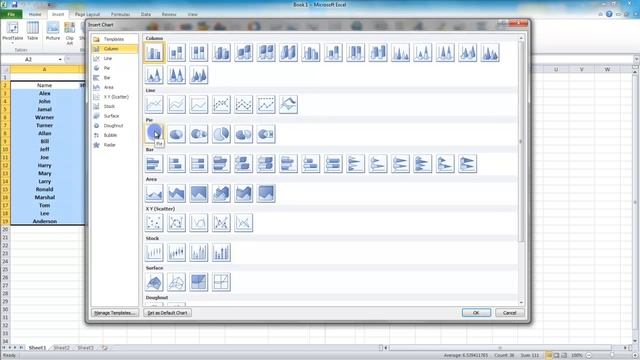Click the Picture ribbon button
This screenshot has height=360, width=640.
[53, 32]
